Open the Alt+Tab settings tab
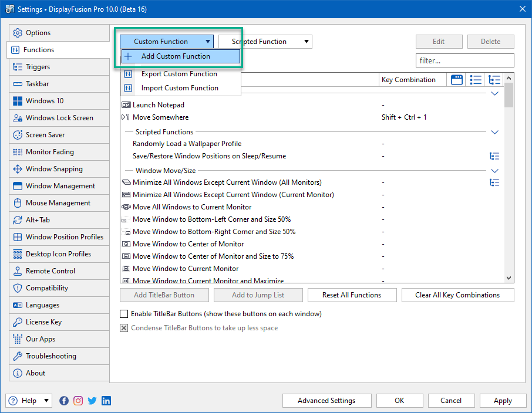532x413 pixels. [59, 220]
